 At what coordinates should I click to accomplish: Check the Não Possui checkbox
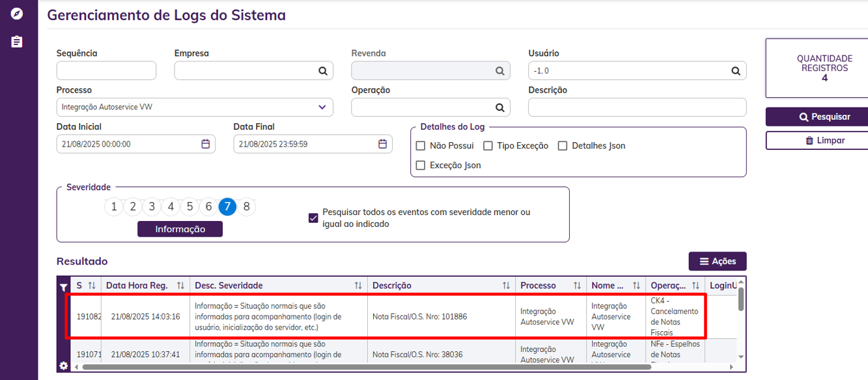tap(421, 146)
